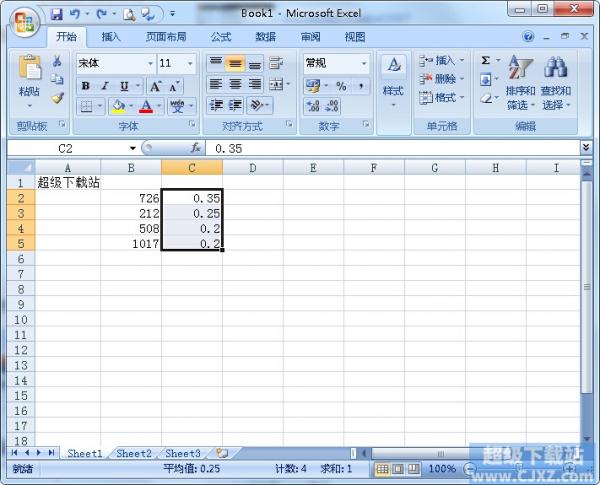Open the font size 11 dropdown
Viewport: 600px width, 485px height.
pyautogui.click(x=190, y=63)
